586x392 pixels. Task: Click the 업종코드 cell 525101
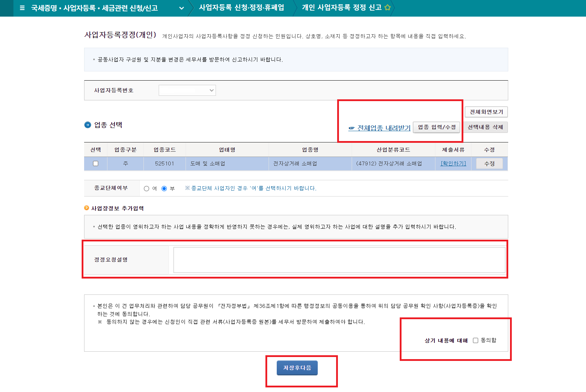pyautogui.click(x=165, y=164)
